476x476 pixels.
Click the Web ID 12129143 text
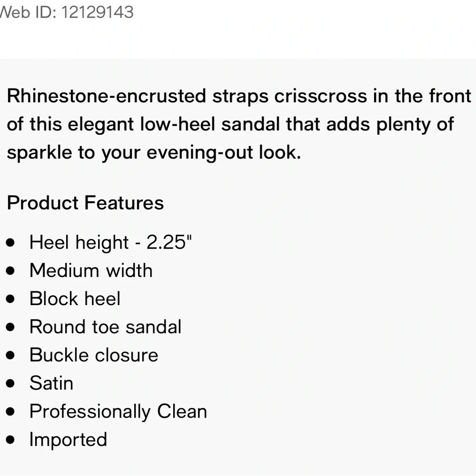coord(67,12)
